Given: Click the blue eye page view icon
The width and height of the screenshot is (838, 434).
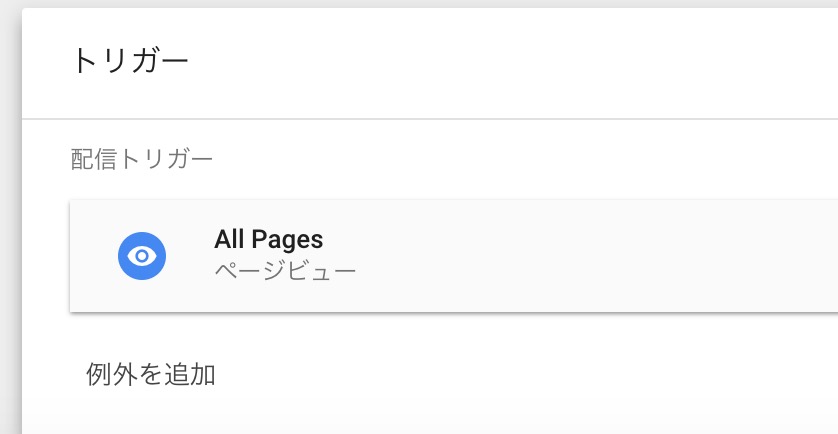Looking at the screenshot, I should click(x=142, y=256).
